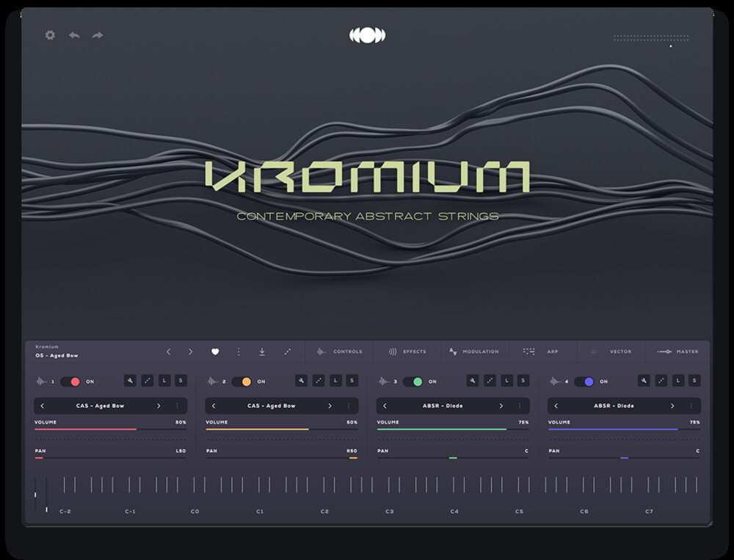Open the next preset with the right chevron
The height and width of the screenshot is (560, 734).
(190, 352)
